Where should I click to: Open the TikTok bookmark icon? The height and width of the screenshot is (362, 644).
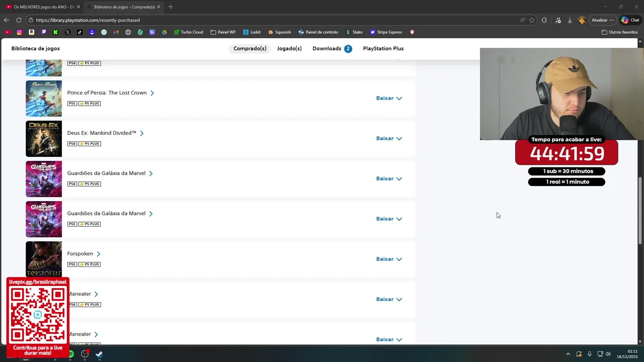tap(79, 32)
